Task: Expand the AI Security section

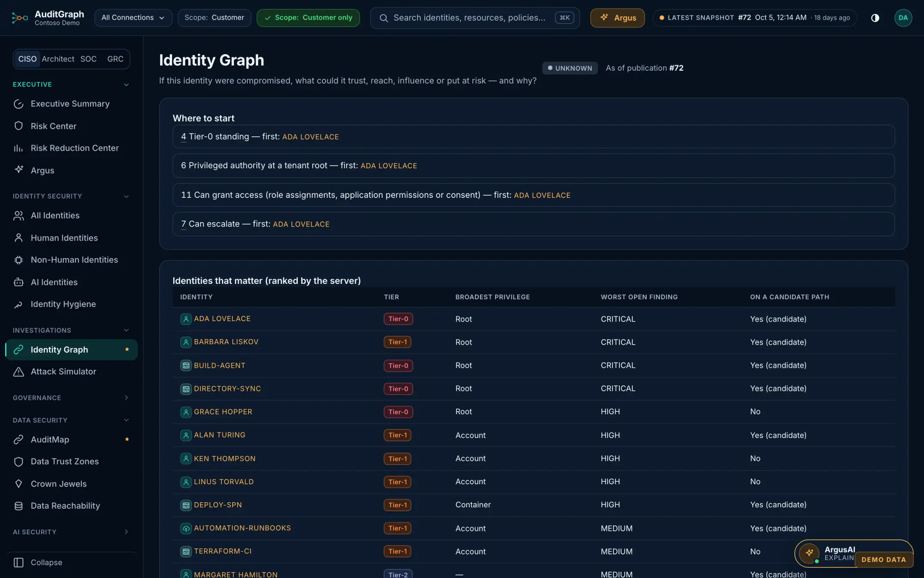Action: (x=71, y=532)
